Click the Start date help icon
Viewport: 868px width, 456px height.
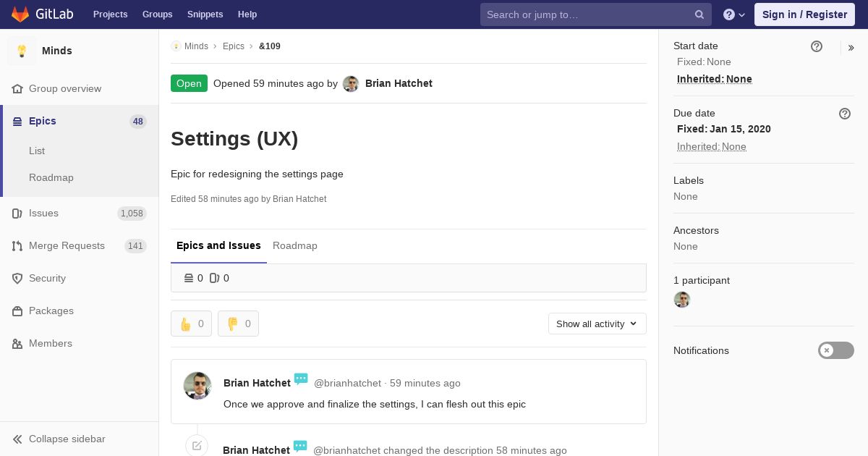[x=817, y=46]
